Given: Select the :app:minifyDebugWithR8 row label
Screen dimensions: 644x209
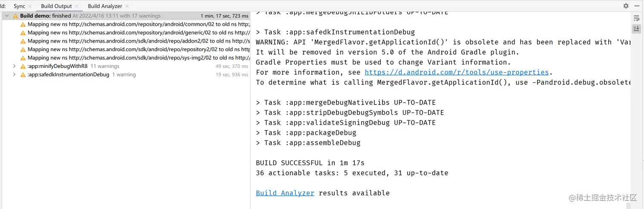Looking at the screenshot, I should click(x=57, y=66).
